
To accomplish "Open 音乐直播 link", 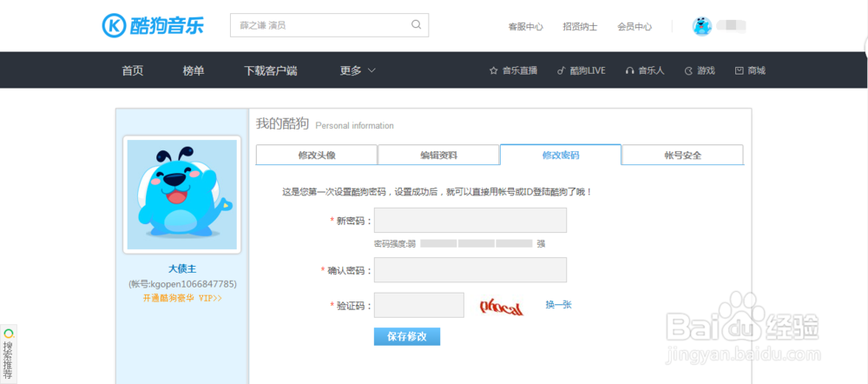I will [x=520, y=71].
